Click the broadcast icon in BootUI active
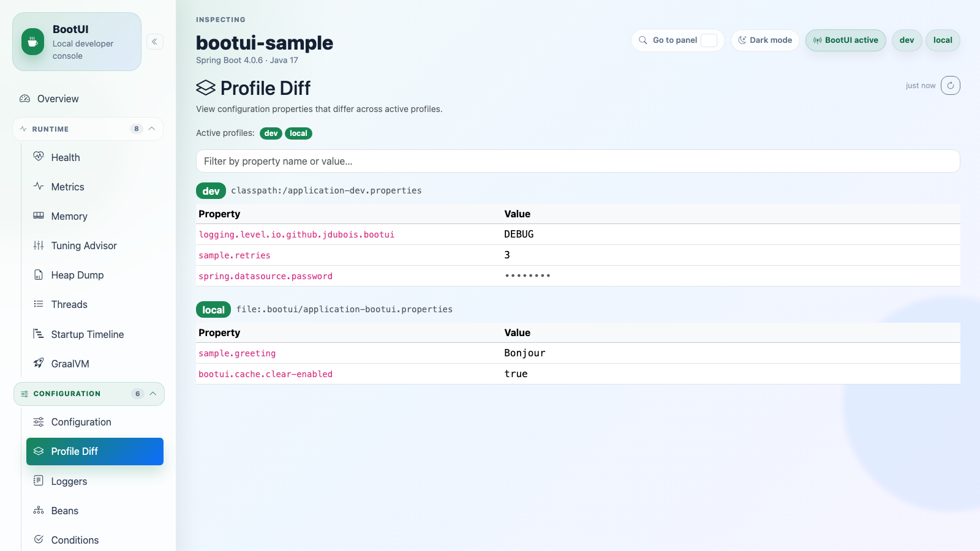Viewport: 980px width, 551px height. click(818, 40)
